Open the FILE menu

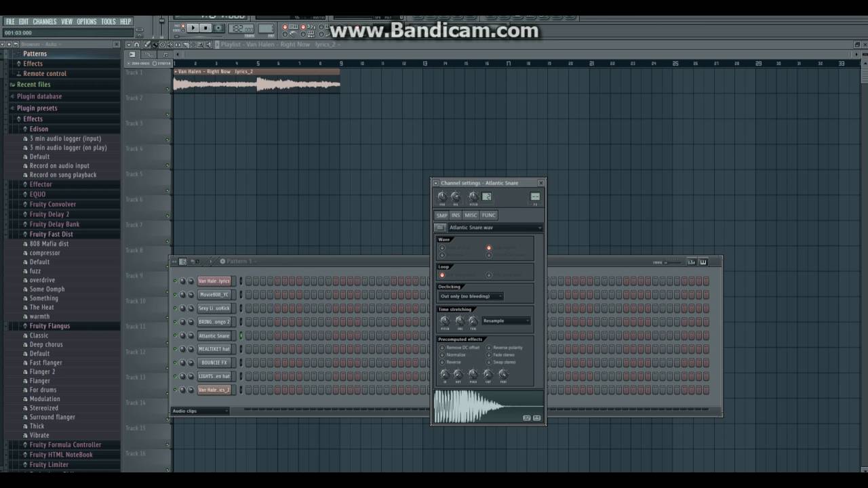(10, 22)
